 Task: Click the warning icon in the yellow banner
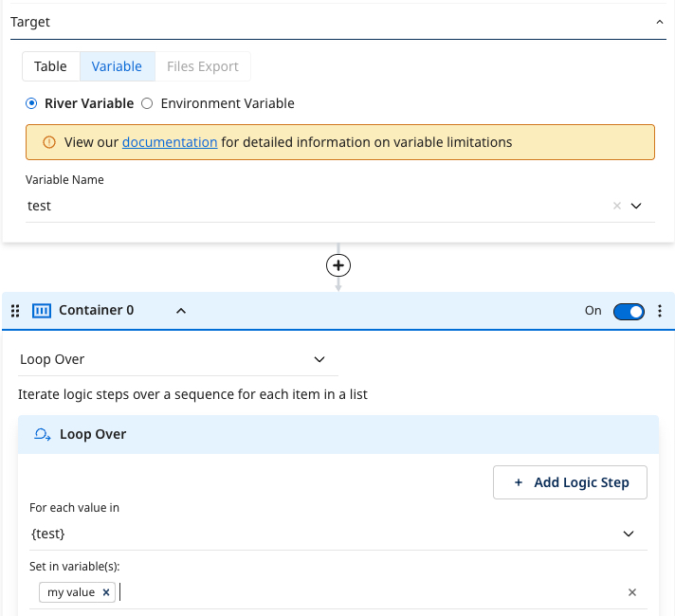(49, 143)
